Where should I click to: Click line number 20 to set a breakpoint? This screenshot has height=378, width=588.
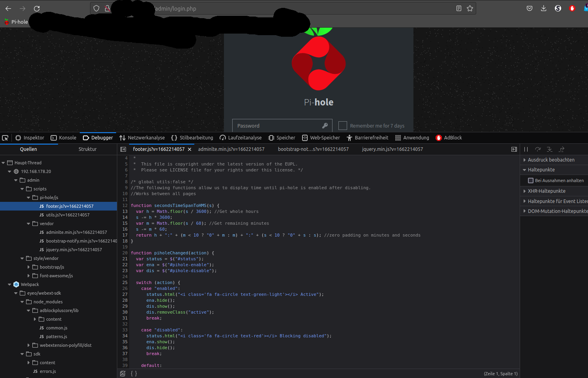click(x=125, y=253)
